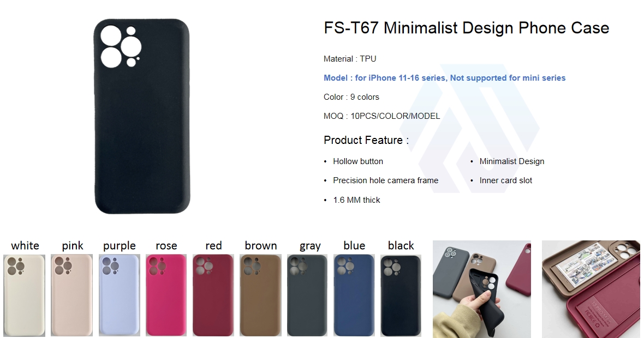
Task: Select the red phone case swatch
Action: (213, 295)
